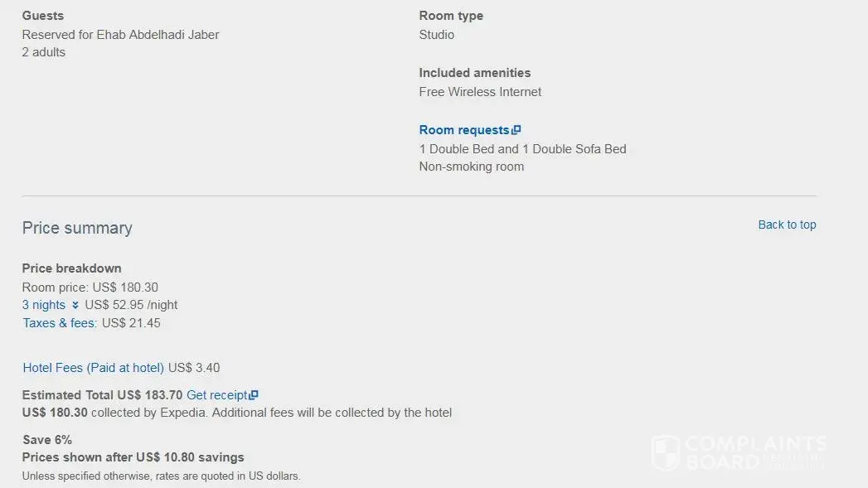Click the Estimated Total US$ 183.70 text
Viewport: 868px width, 488px height.
(x=102, y=395)
